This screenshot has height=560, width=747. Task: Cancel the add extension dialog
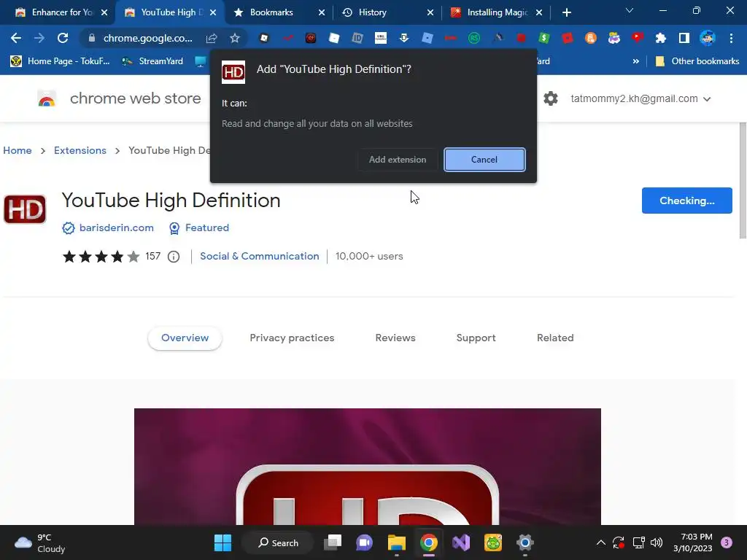click(484, 160)
